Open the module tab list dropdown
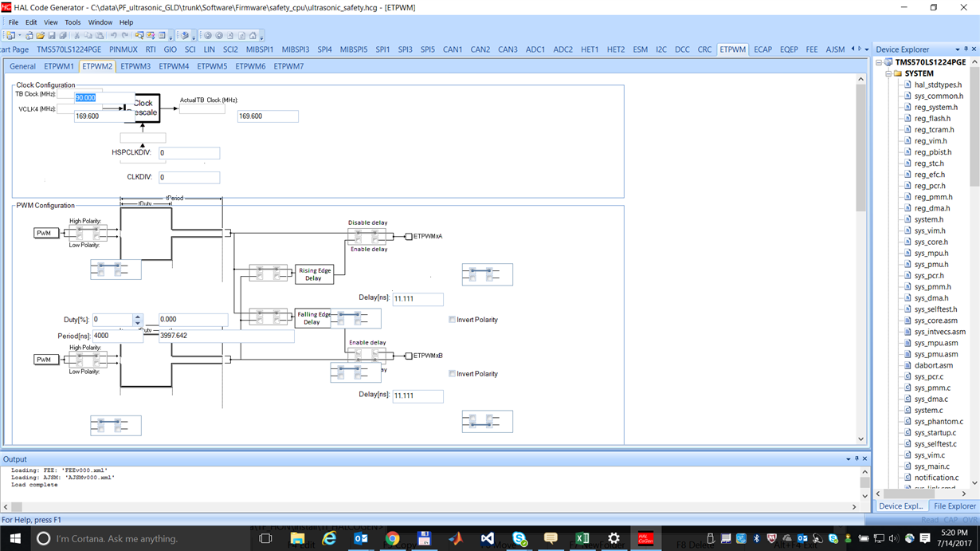The image size is (980, 551). click(x=867, y=49)
